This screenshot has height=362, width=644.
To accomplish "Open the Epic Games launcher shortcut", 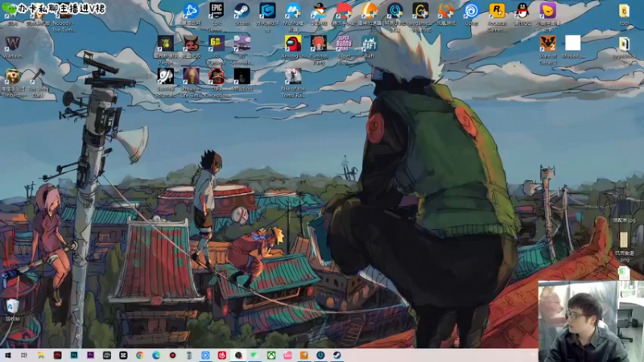I will 217,11.
